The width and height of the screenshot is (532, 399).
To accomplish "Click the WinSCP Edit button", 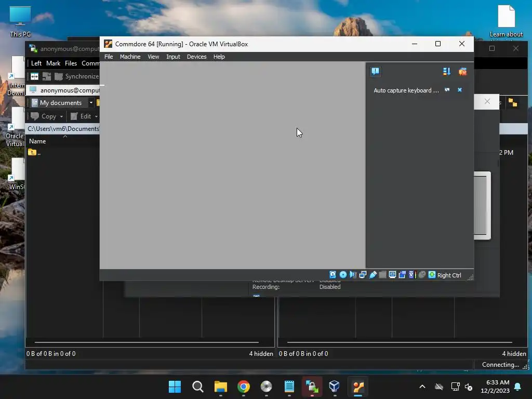I will tap(81, 116).
